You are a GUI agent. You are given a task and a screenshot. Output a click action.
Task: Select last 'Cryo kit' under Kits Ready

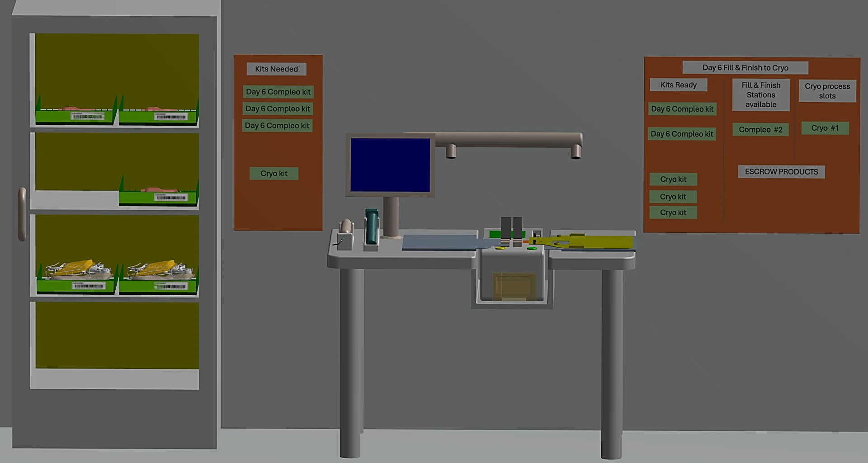[x=673, y=213]
